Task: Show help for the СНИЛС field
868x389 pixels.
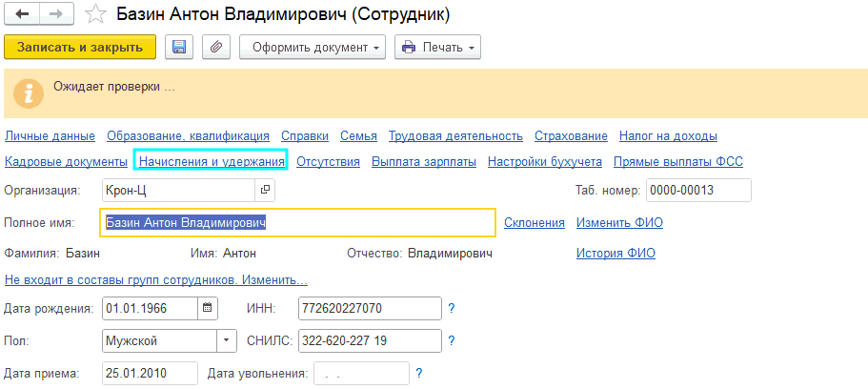Action: [452, 340]
